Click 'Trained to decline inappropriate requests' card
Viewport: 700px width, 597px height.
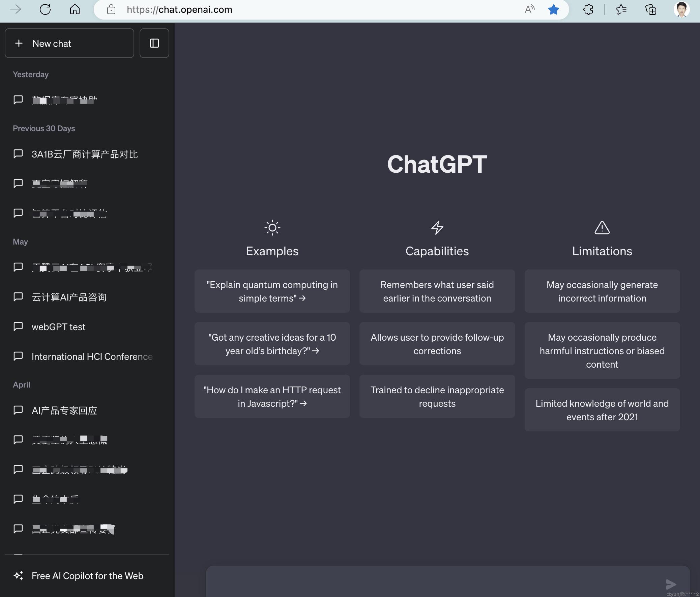tap(437, 396)
